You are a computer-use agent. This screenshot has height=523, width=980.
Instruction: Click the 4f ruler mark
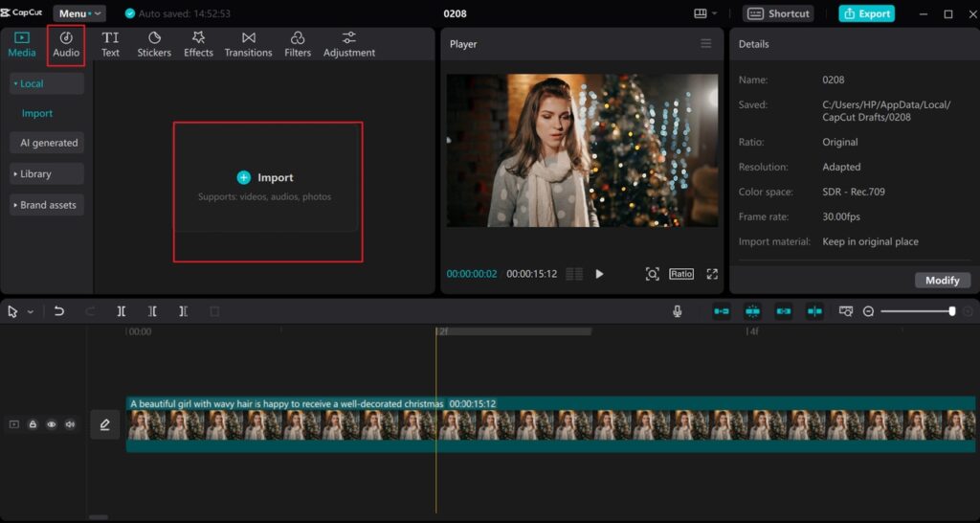752,331
